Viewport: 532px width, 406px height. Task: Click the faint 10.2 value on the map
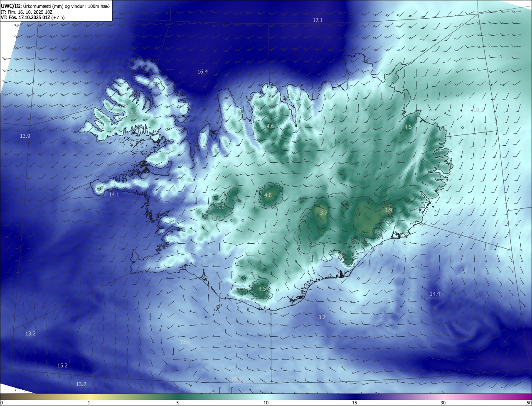click(478, 110)
